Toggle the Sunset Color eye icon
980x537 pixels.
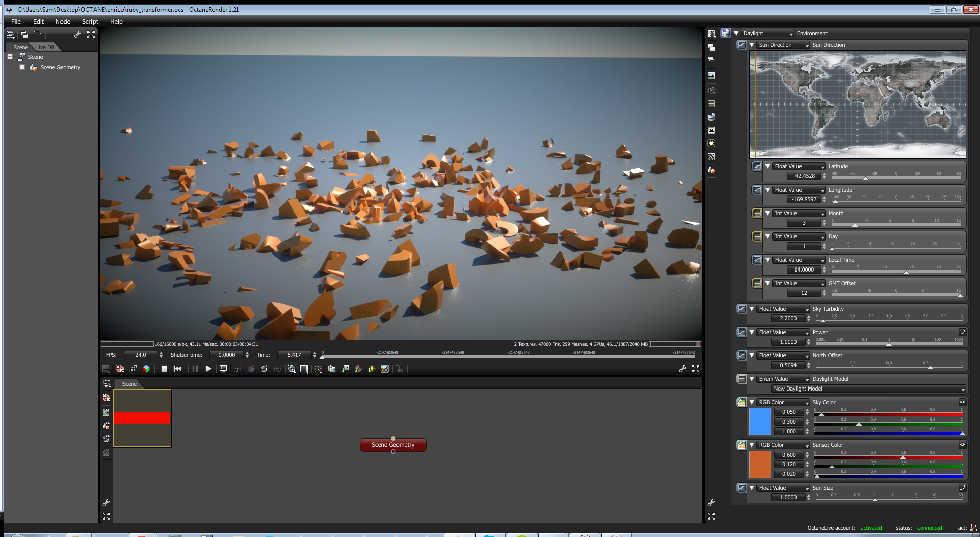click(x=962, y=445)
